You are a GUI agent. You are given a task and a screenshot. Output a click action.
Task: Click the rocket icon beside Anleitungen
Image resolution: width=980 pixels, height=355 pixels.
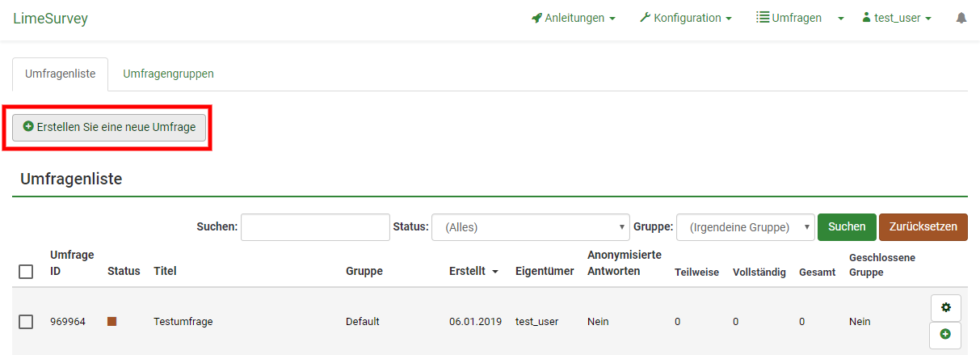[536, 18]
